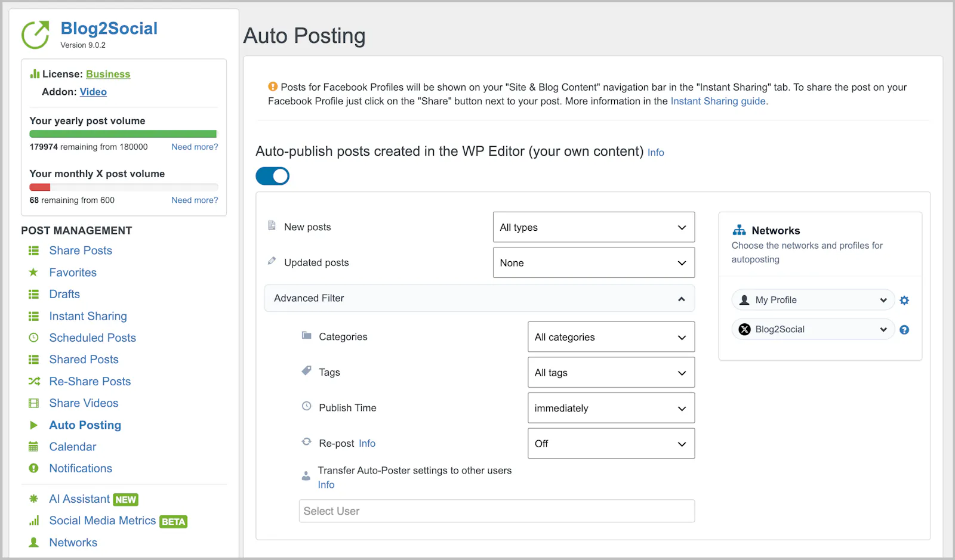Screen dimensions: 955x560
Task: Click the Favorites star icon
Action: pos(33,273)
